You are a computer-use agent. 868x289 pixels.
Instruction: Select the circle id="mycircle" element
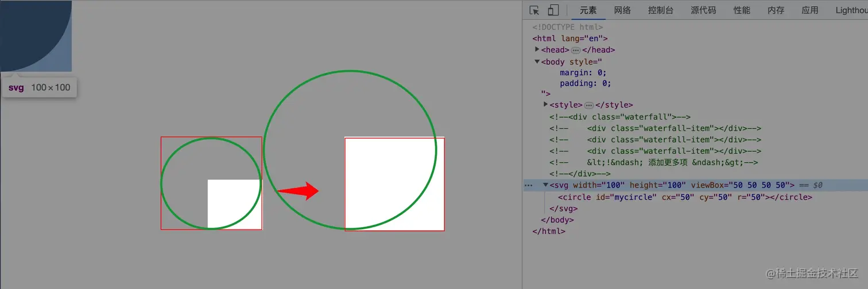click(x=685, y=197)
